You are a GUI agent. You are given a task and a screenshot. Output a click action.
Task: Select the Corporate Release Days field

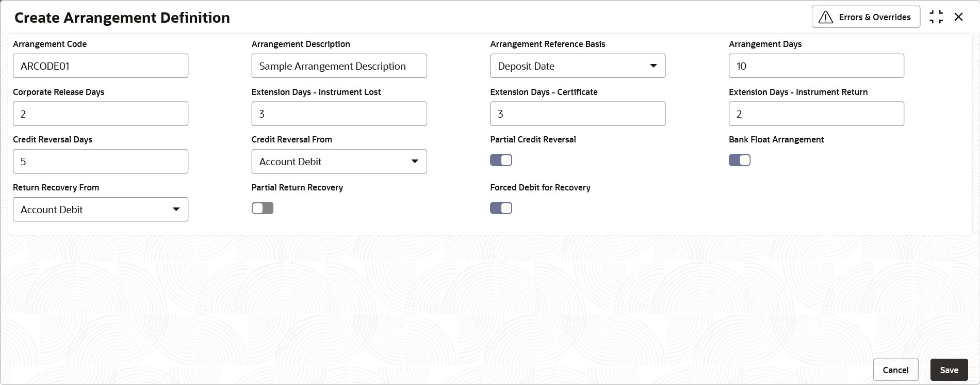point(101,114)
